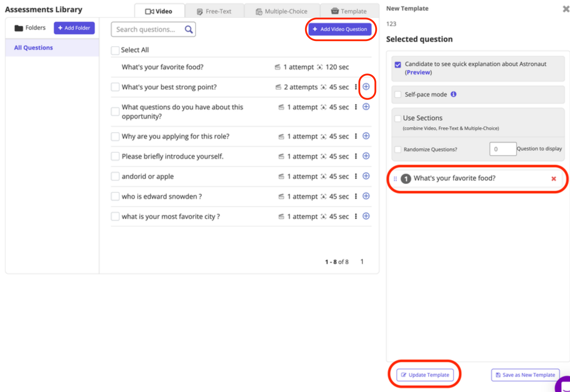Open options menu for 'What questions do you have' row

click(x=356, y=107)
